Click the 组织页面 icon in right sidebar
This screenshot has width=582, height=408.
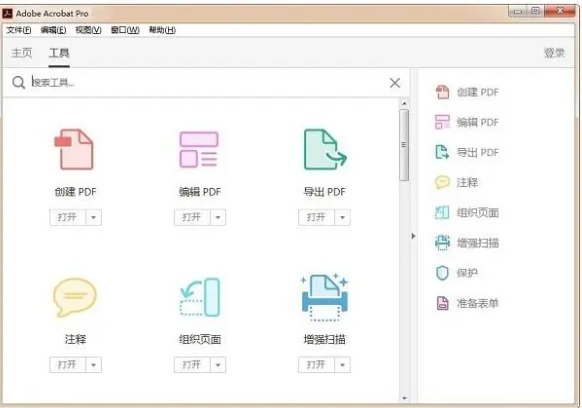point(442,212)
